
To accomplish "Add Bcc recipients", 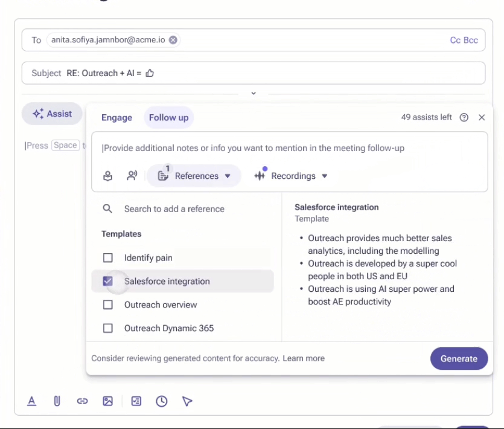I will (x=471, y=40).
